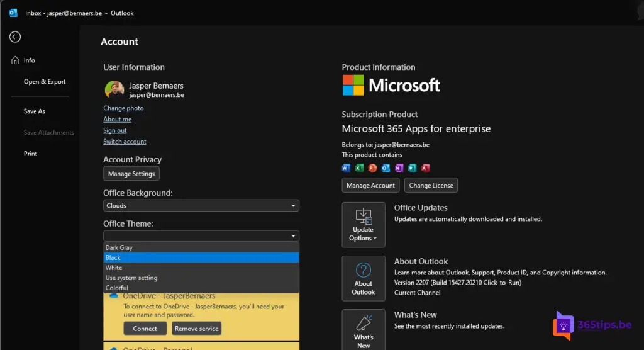
Task: Follow the Change photo link
Action: [123, 108]
